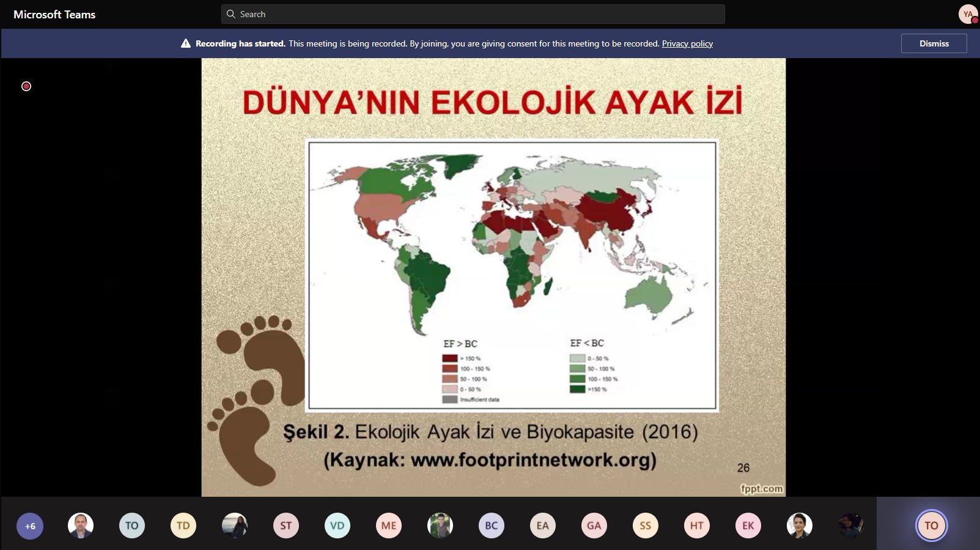
Task: Click the slide number 26
Action: coord(743,468)
